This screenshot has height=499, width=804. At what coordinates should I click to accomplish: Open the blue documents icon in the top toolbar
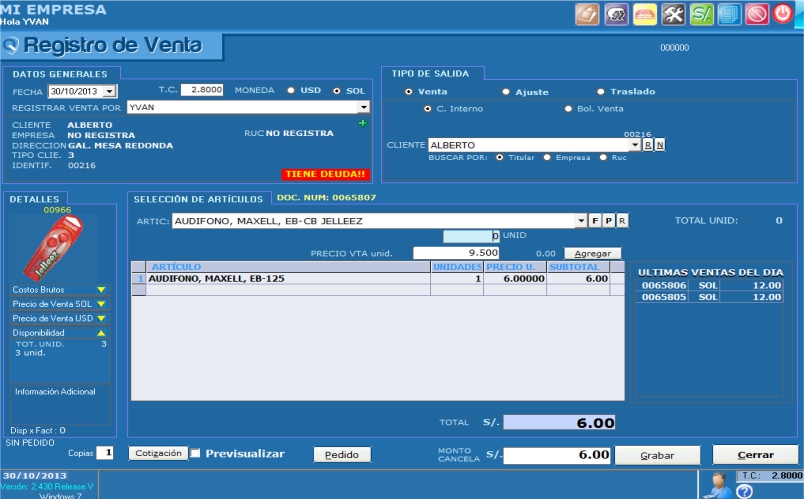(728, 15)
